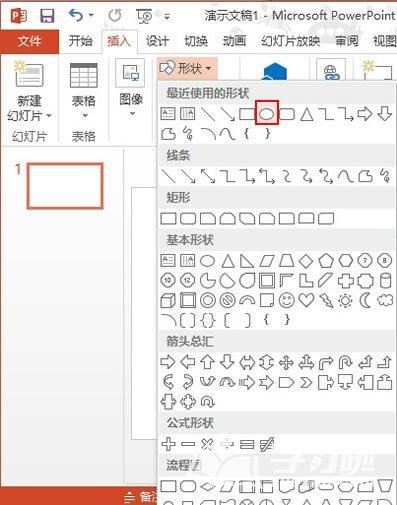The height and width of the screenshot is (505, 397).
Task: Switch to the 切换 transitions tab
Action: (x=196, y=41)
